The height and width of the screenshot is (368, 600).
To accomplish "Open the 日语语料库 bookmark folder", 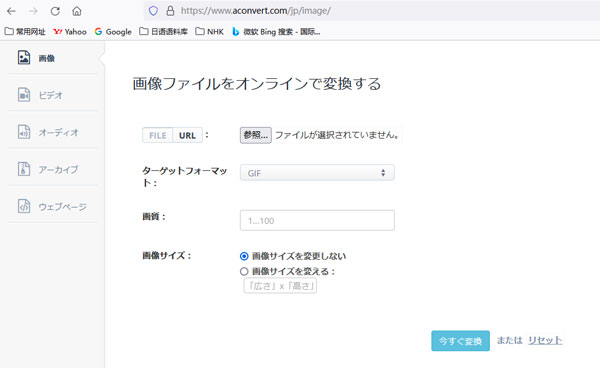I will tap(163, 32).
